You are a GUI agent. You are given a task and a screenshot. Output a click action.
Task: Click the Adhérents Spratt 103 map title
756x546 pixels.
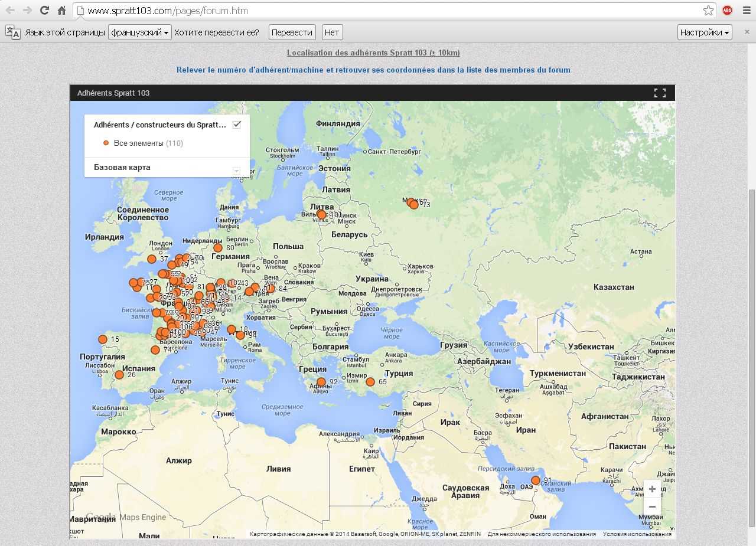113,93
